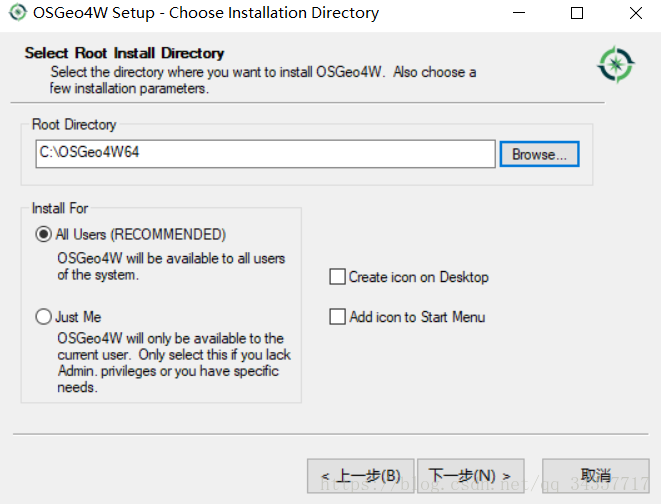This screenshot has width=661, height=504.
Task: Click the 'Install For' group label
Action: click(60, 208)
